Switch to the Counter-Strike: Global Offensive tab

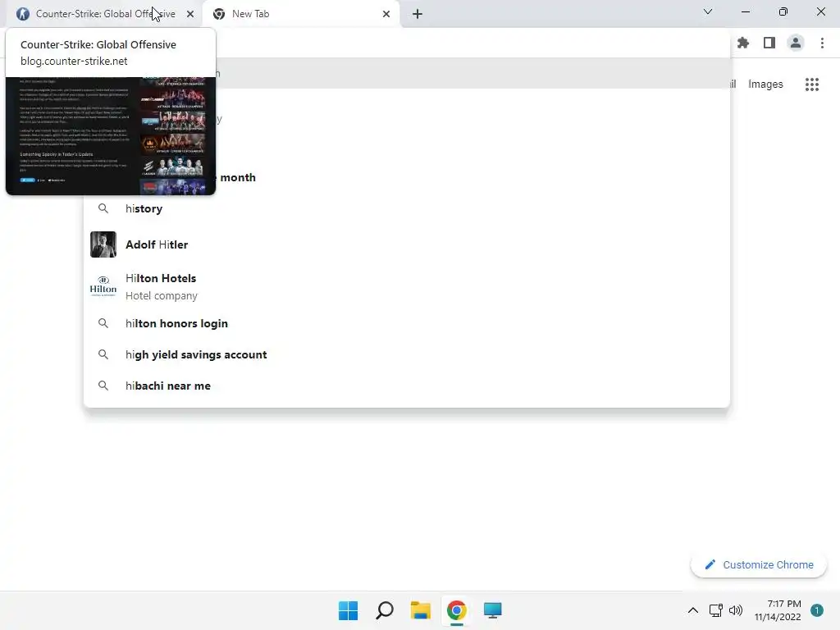click(x=104, y=14)
